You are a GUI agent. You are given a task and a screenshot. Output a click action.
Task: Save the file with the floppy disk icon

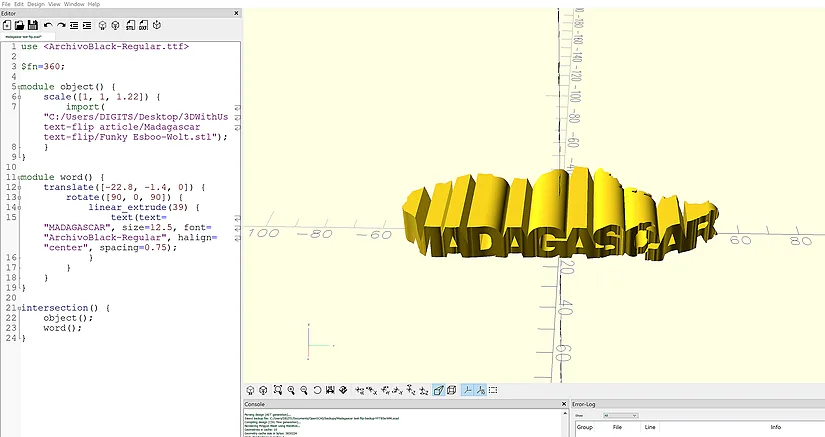(33, 25)
